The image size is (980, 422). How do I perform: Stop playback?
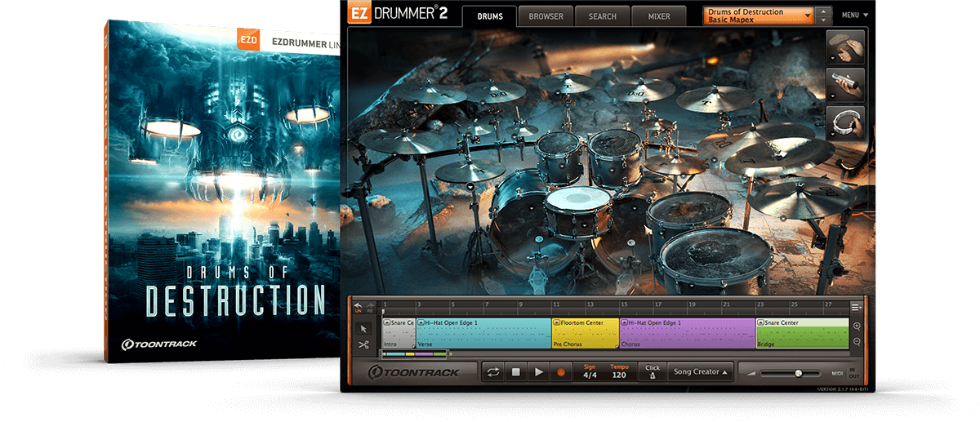(516, 372)
